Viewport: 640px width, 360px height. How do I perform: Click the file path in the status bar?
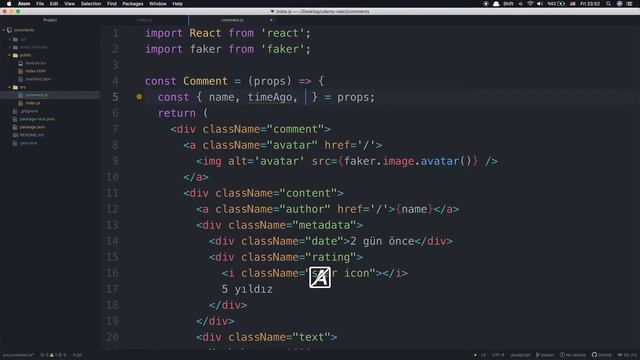pos(18,355)
